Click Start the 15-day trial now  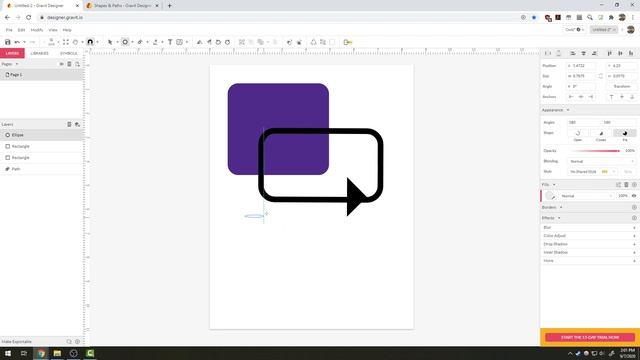(590, 338)
